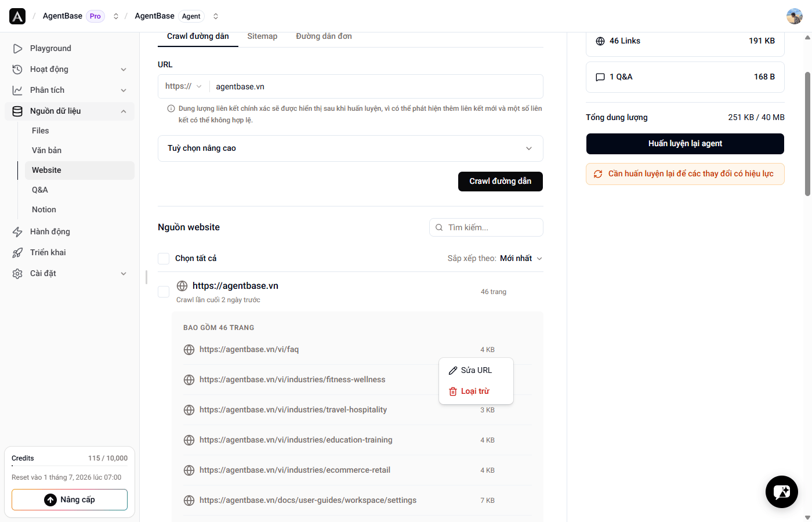This screenshot has height=522, width=812.
Task: Tick the Chọn tất cả checkbox
Action: [164, 259]
